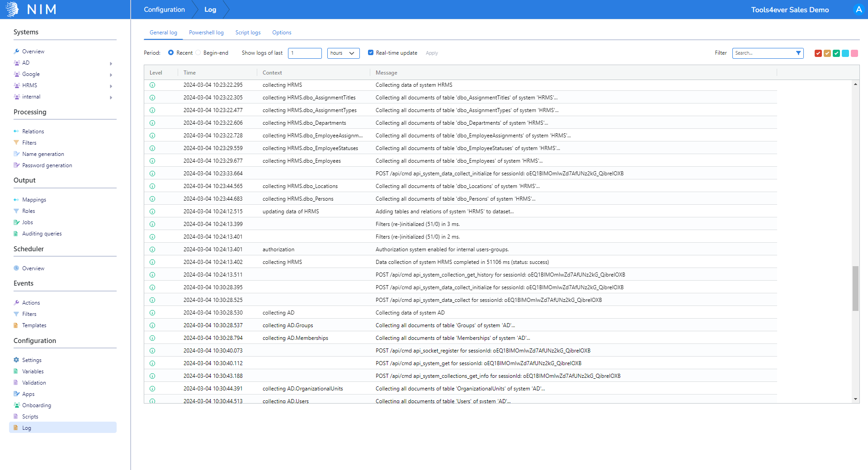Open the Options tab

[x=281, y=32]
